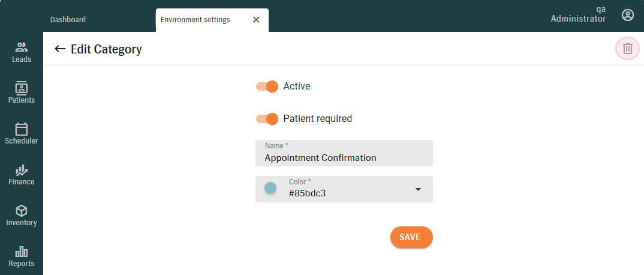Select the Environment settings tab
The image size is (644, 275).
[195, 20]
